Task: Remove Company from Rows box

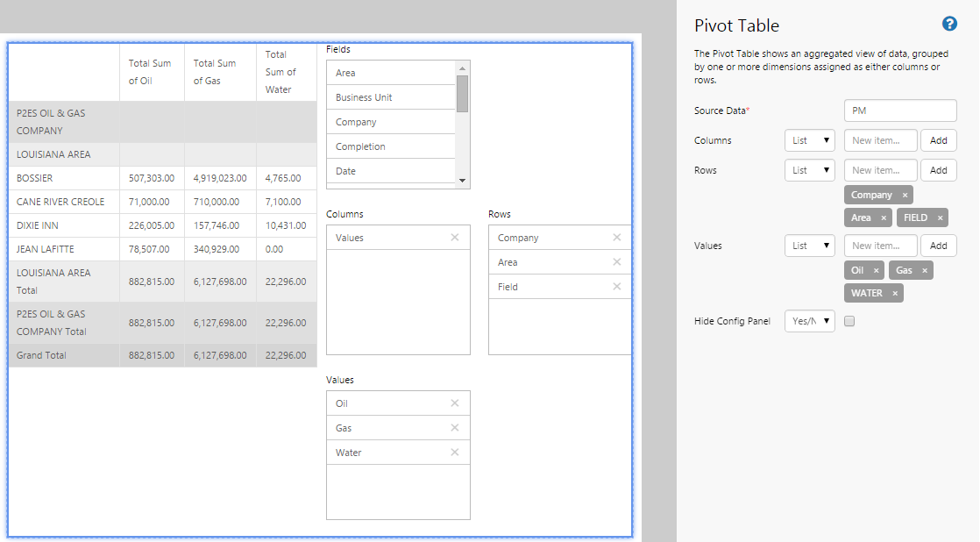Action: point(616,238)
